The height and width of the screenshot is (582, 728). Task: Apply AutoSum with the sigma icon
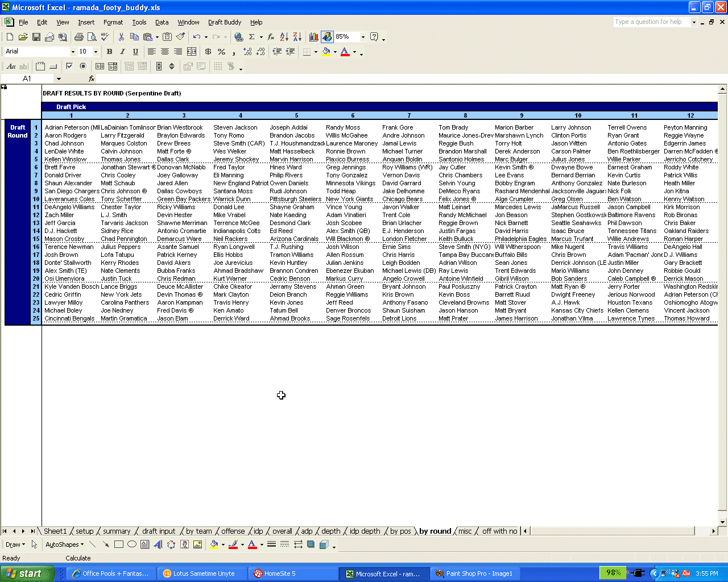pyautogui.click(x=251, y=37)
